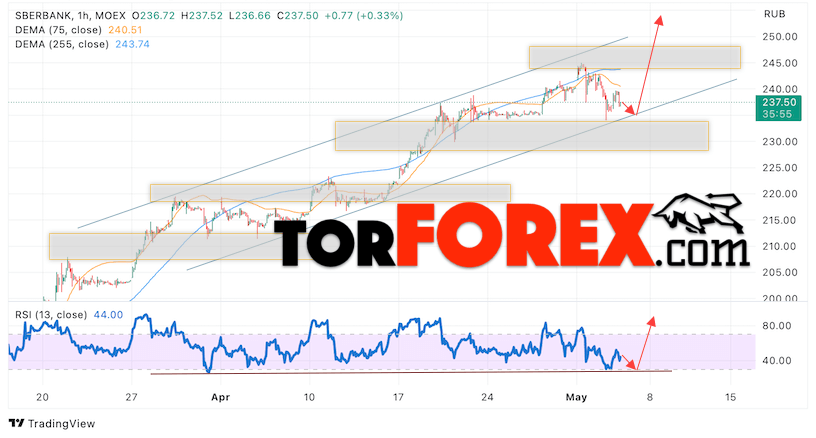Click the RUB currency label

coord(774,14)
